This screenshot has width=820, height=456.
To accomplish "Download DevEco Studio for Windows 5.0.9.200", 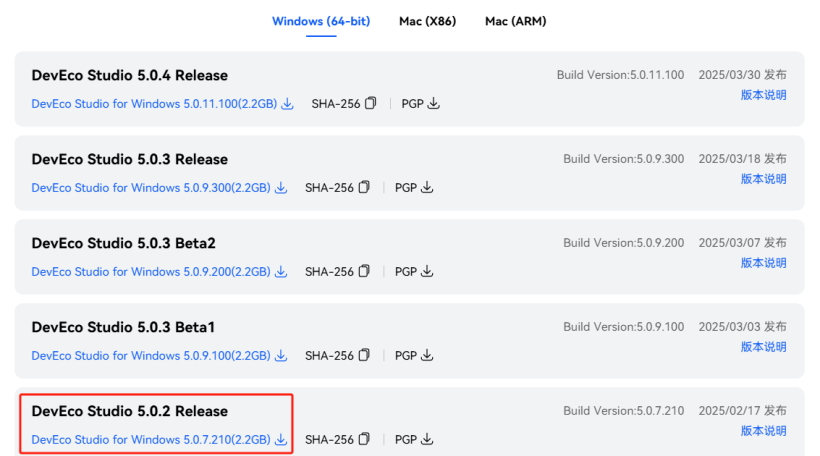I will pos(159,271).
